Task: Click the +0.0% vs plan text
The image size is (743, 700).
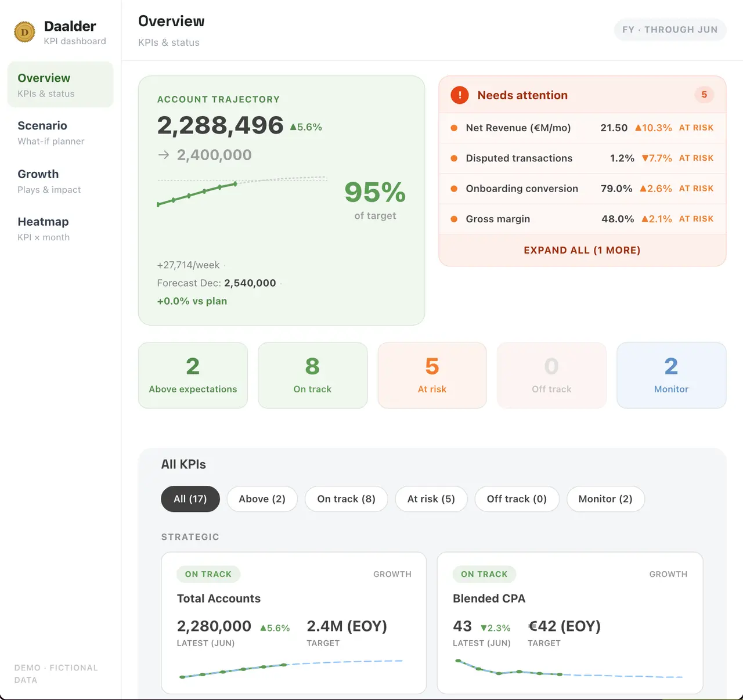Action: (192, 301)
